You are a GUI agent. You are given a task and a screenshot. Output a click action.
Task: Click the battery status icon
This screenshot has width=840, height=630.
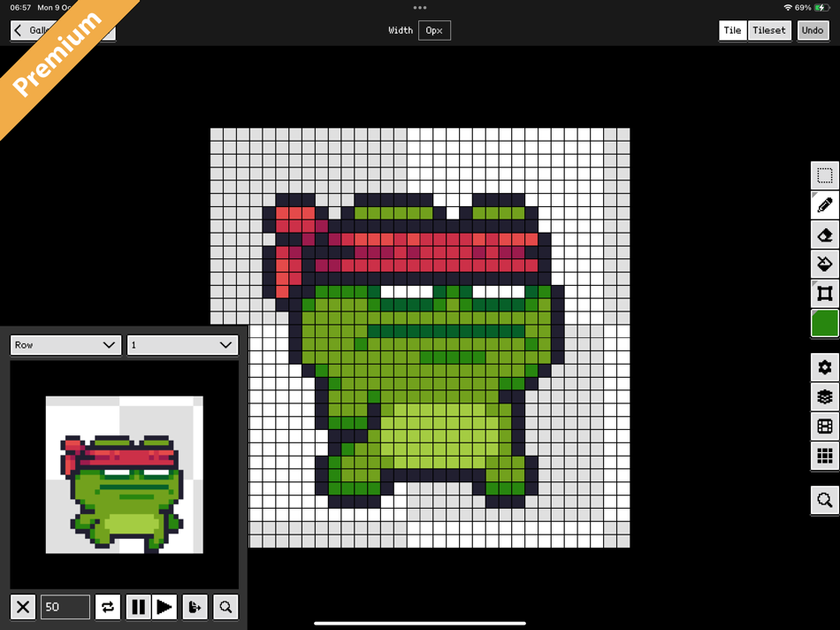821,7
